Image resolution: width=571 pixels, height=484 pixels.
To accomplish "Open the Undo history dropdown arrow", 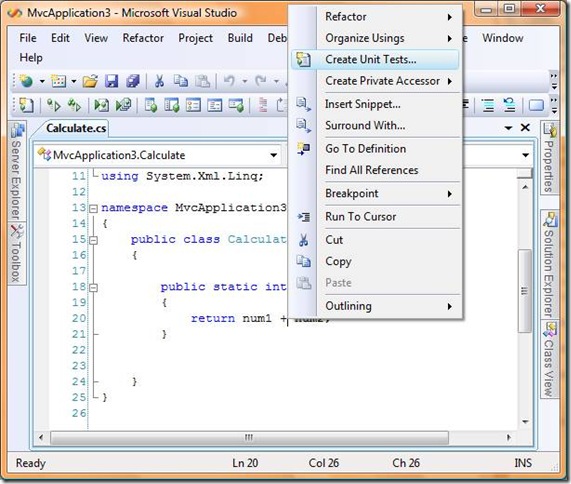I will point(245,81).
